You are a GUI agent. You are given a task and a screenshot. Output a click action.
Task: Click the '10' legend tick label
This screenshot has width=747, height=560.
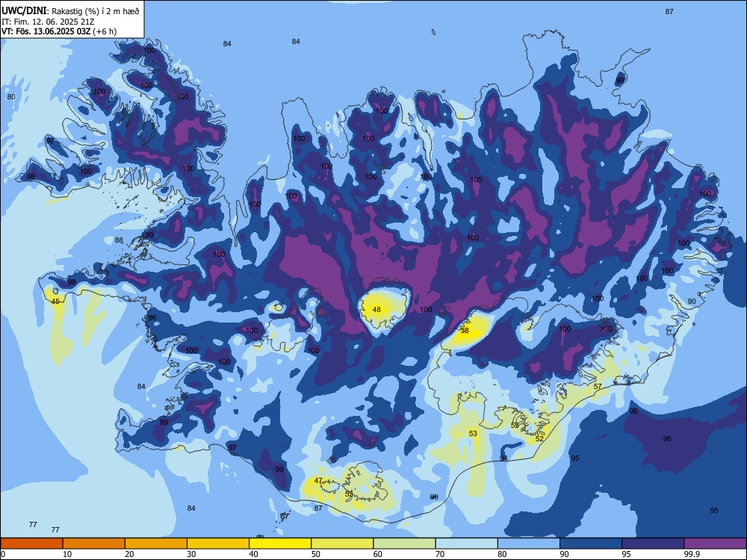coord(67,554)
